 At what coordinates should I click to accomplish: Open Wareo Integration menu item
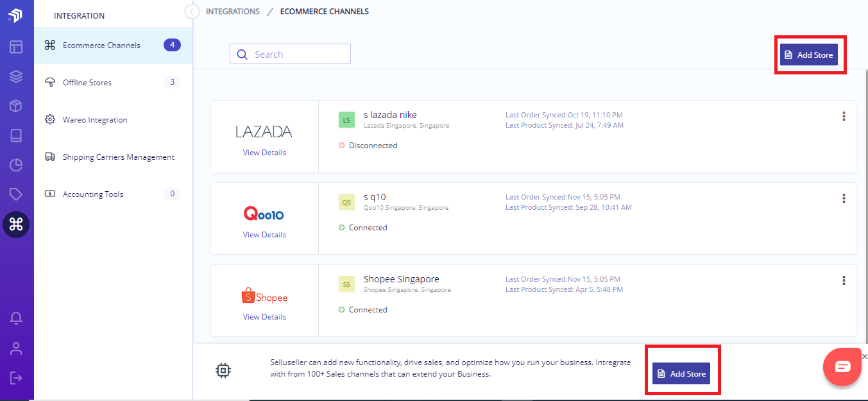pyautogui.click(x=113, y=120)
